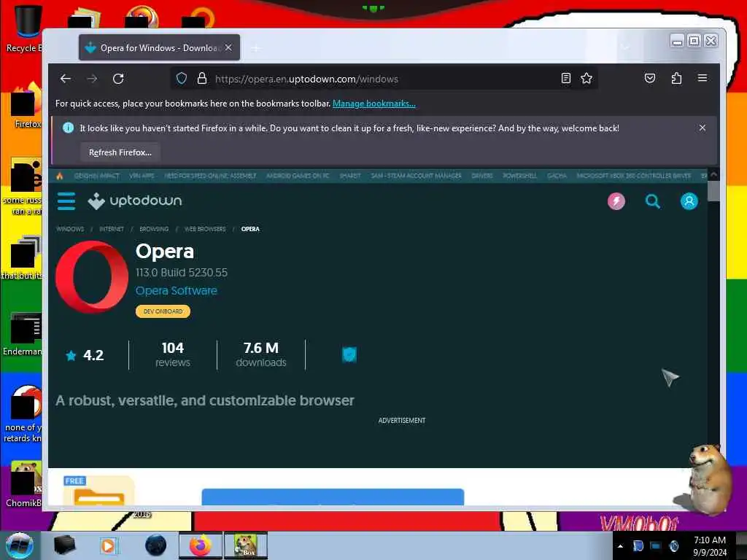Click the URL address bar field

pyautogui.click(x=384, y=79)
